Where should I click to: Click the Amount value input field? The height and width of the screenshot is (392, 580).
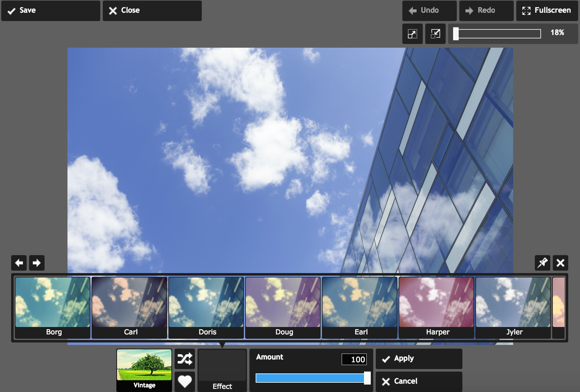[354, 359]
